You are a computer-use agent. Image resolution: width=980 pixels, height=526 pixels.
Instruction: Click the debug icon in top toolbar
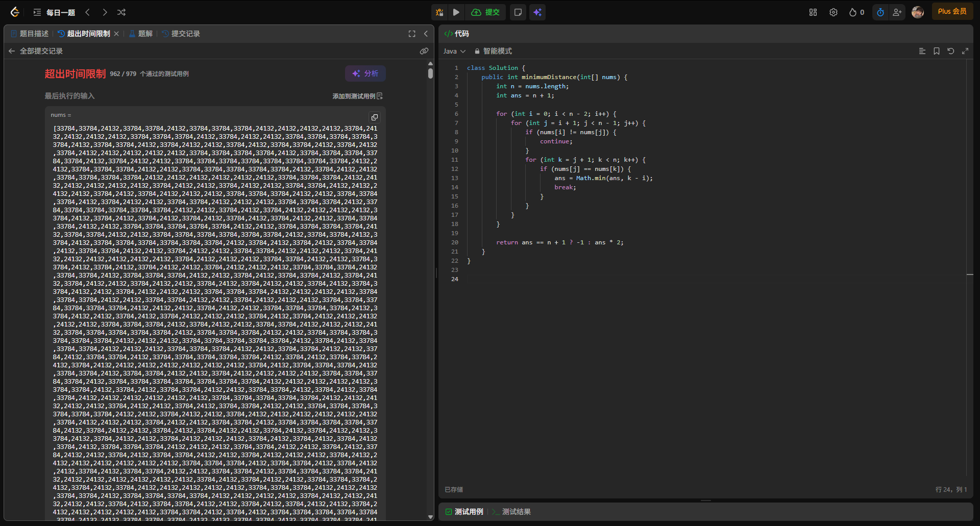click(439, 12)
